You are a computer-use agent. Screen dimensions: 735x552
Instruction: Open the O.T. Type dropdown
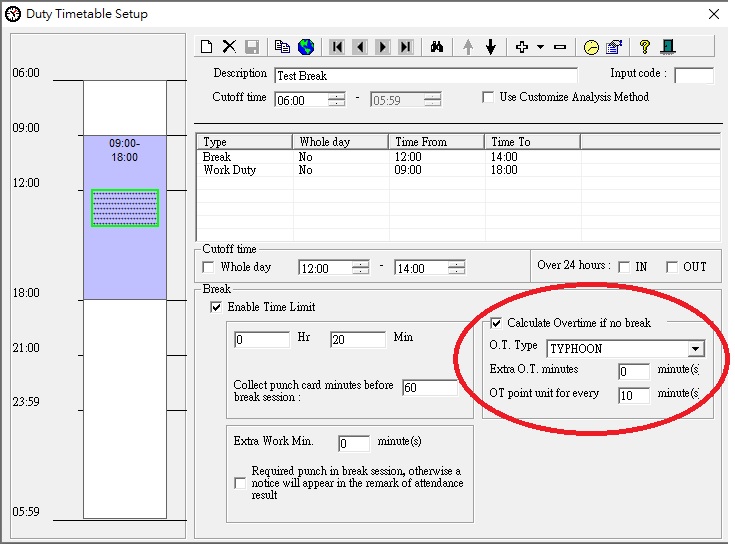click(696, 349)
